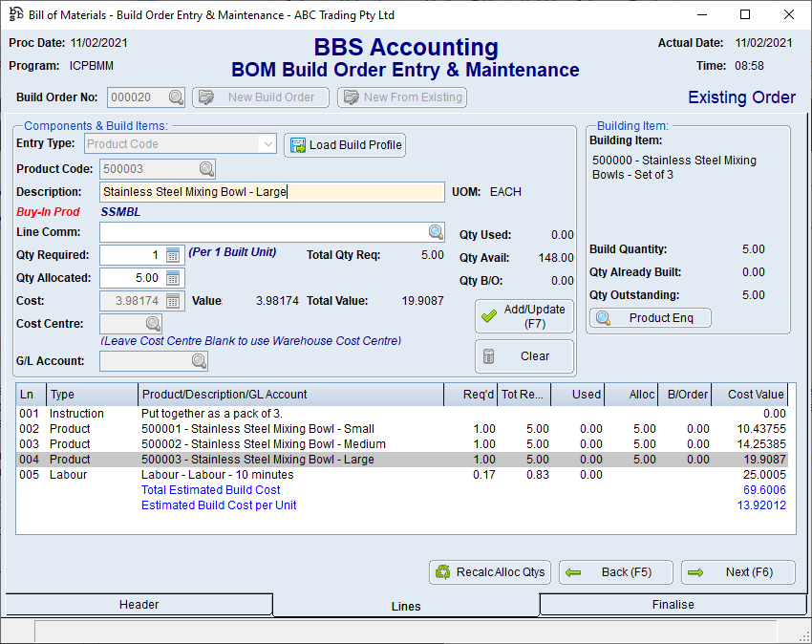Switch to the Finalise tab
This screenshot has height=644, width=812.
click(673, 605)
